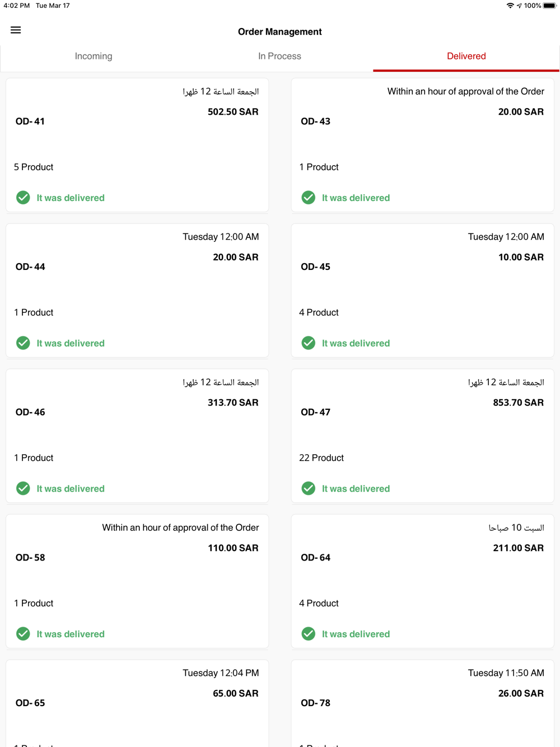Image resolution: width=560 pixels, height=747 pixels.
Task: Click "It was delivered" on OD-58
Action: 71,634
